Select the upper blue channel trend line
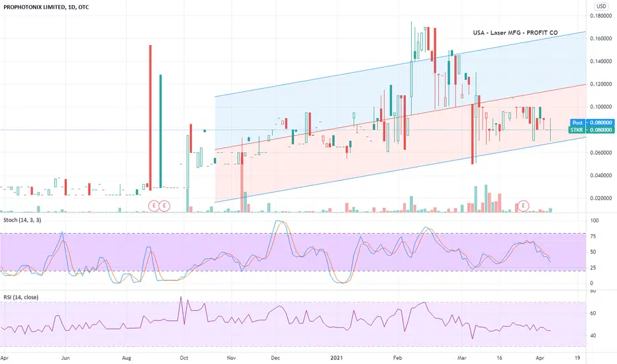The image size is (617, 364). pyautogui.click(x=400, y=64)
